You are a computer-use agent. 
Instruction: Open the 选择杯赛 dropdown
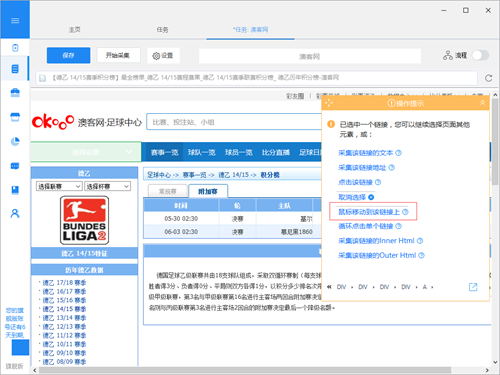click(x=107, y=186)
